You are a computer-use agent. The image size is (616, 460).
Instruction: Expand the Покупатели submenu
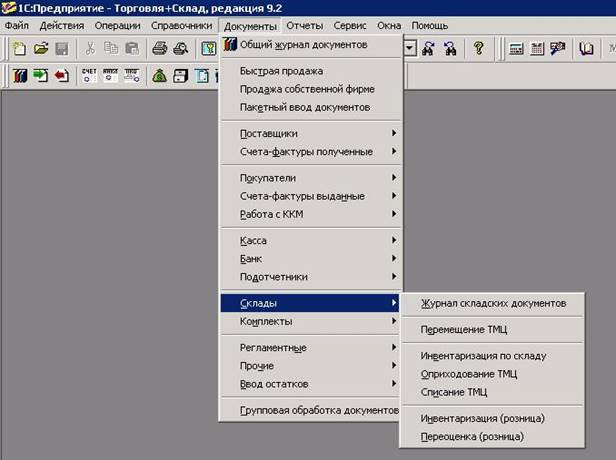point(268,178)
